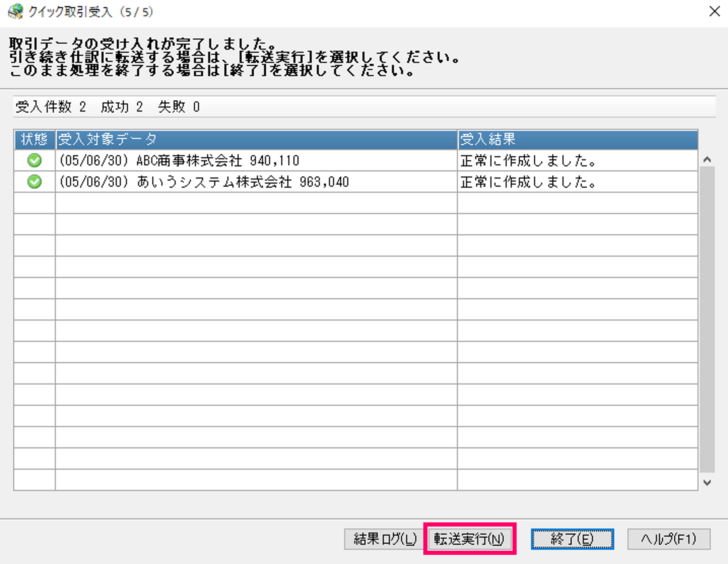The height and width of the screenshot is (564, 728).
Task: Click the green checkmark for ABC商事株式会社 row
Action: click(x=34, y=160)
